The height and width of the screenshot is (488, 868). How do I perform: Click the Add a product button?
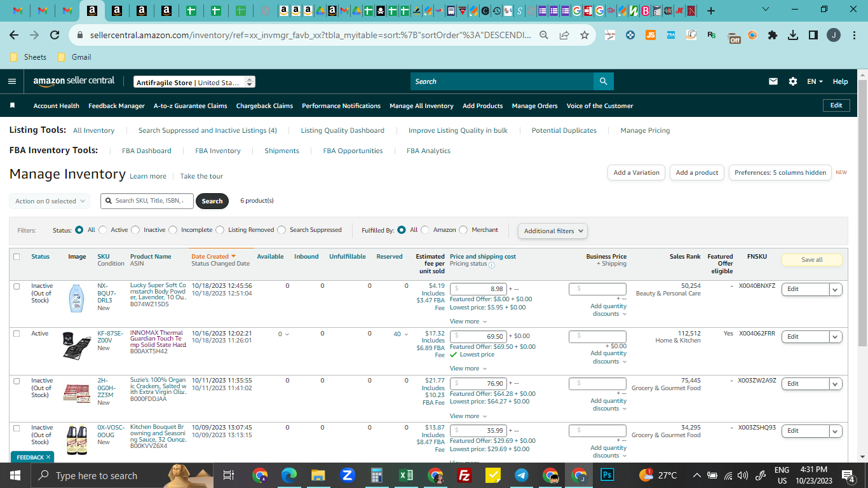coord(697,172)
